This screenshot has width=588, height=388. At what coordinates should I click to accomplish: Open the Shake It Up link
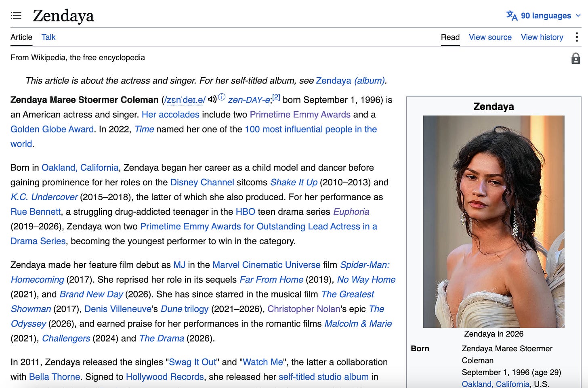[294, 182]
